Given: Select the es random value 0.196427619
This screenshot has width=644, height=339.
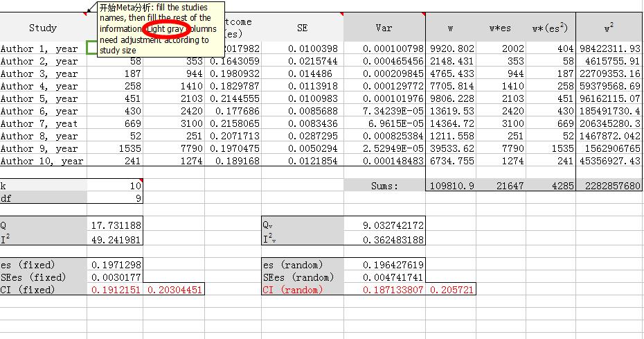Looking at the screenshot, I should 384,265.
